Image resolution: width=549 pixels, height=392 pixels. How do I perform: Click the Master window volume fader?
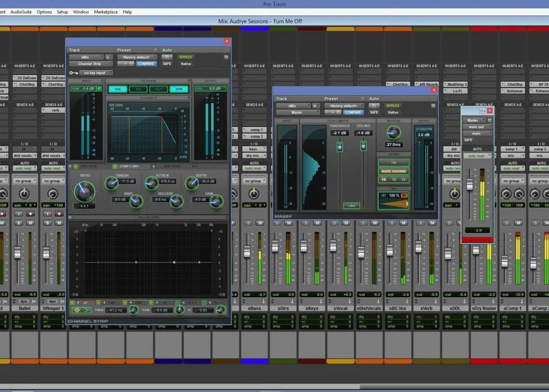(470, 184)
